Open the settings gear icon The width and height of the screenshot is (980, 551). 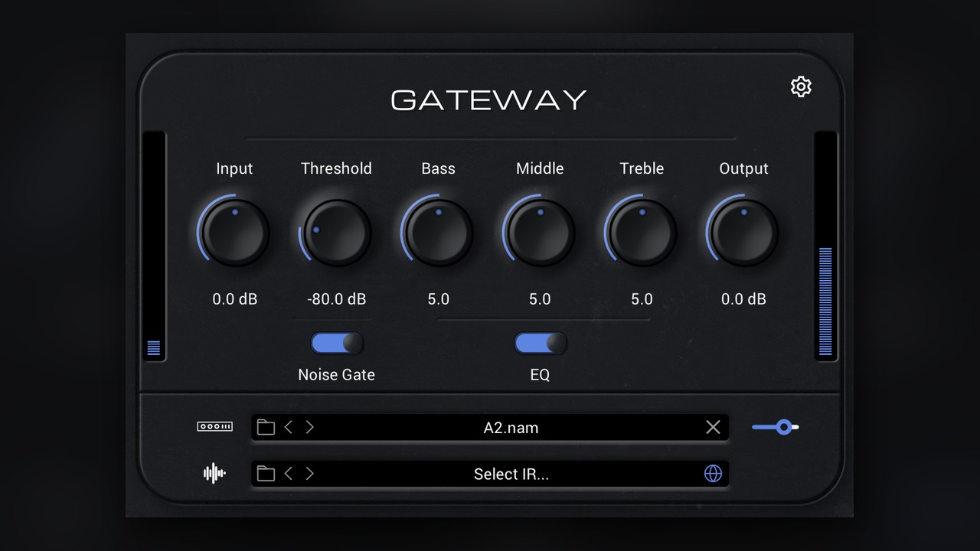click(x=801, y=86)
